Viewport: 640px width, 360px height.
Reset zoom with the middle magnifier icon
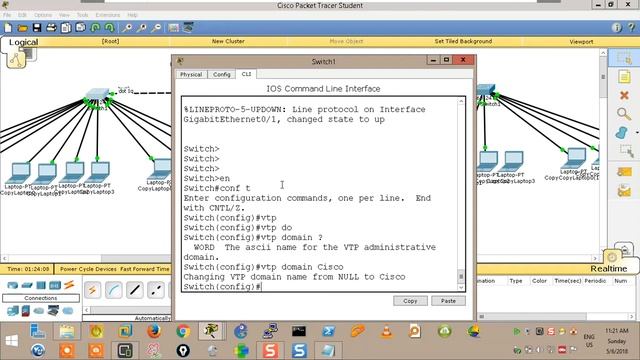[x=142, y=28]
